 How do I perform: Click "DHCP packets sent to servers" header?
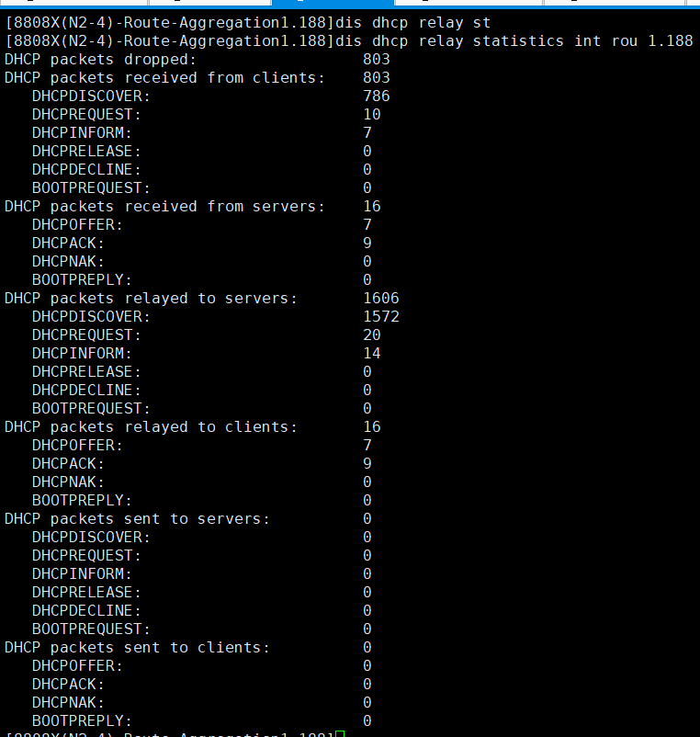[x=138, y=518]
